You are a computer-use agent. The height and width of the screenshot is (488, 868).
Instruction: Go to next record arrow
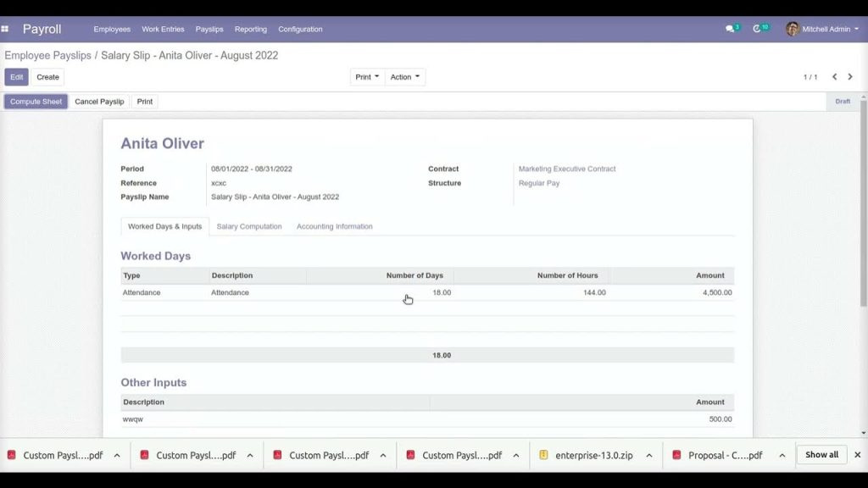click(x=850, y=77)
